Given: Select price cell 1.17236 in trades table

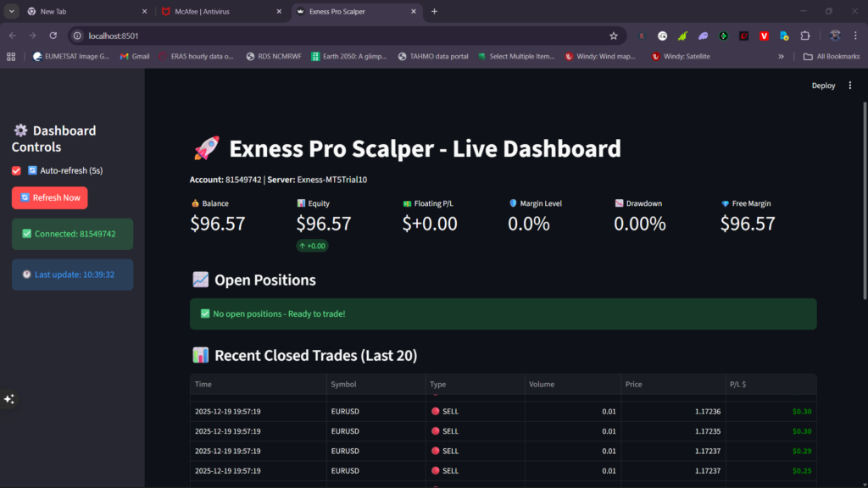Looking at the screenshot, I should click(x=673, y=412).
